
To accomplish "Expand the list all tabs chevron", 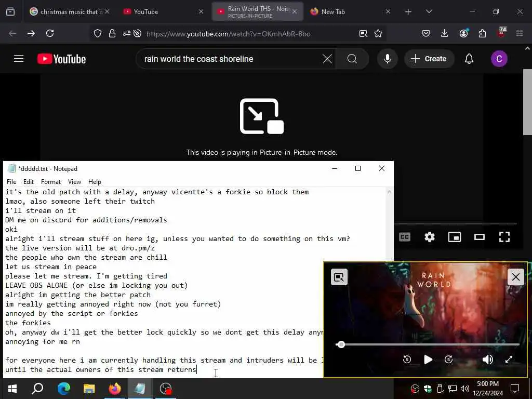I will 429,11.
